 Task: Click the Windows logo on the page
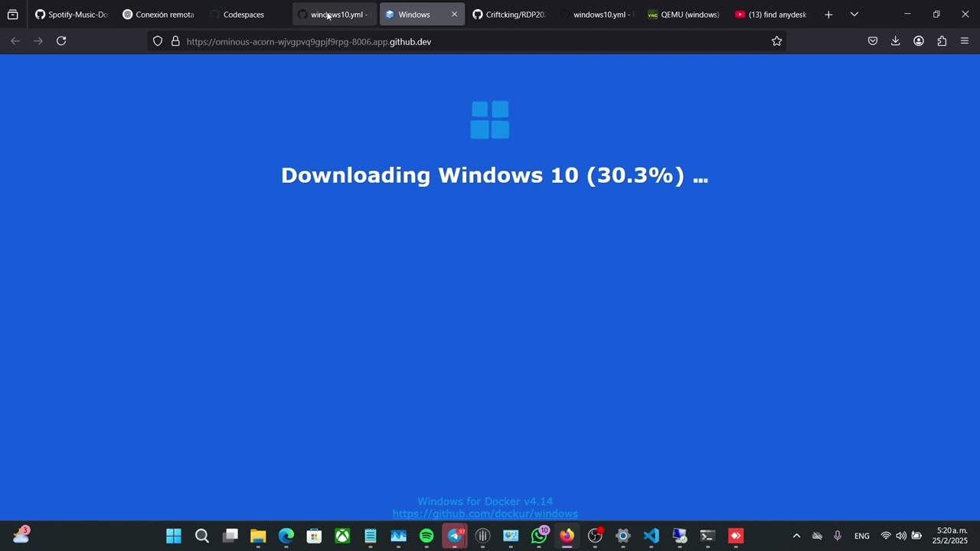(490, 120)
